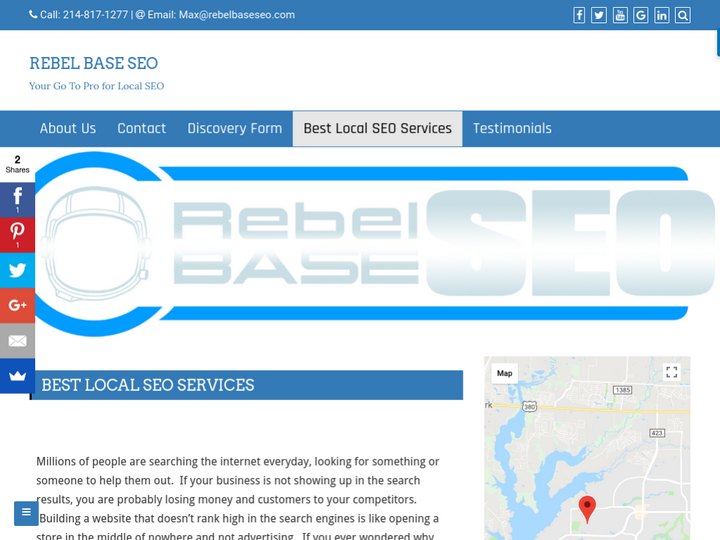This screenshot has width=720, height=540.
Task: Open the floating hamburger menu button
Action: click(26, 513)
